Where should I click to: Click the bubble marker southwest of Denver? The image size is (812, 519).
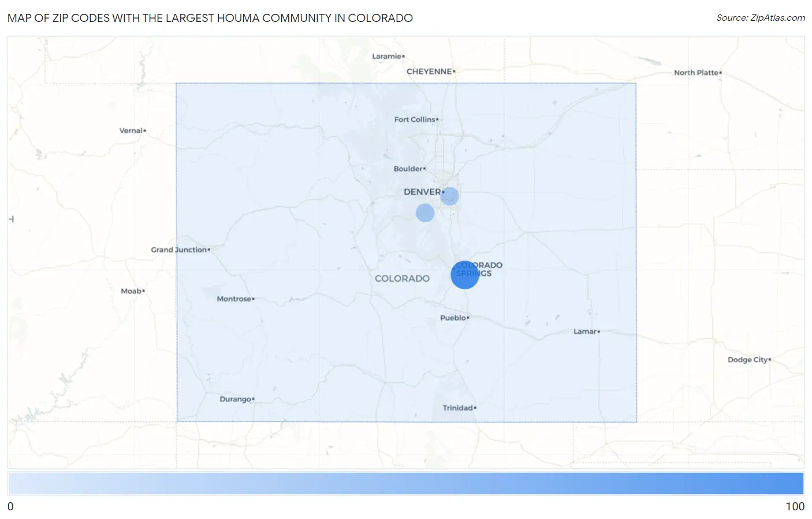425,213
